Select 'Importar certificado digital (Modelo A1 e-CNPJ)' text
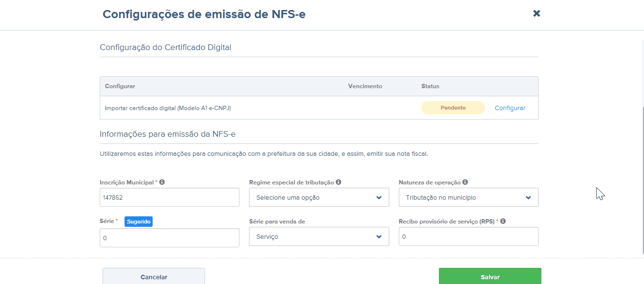Image resolution: width=644 pixels, height=284 pixels. tap(168, 108)
